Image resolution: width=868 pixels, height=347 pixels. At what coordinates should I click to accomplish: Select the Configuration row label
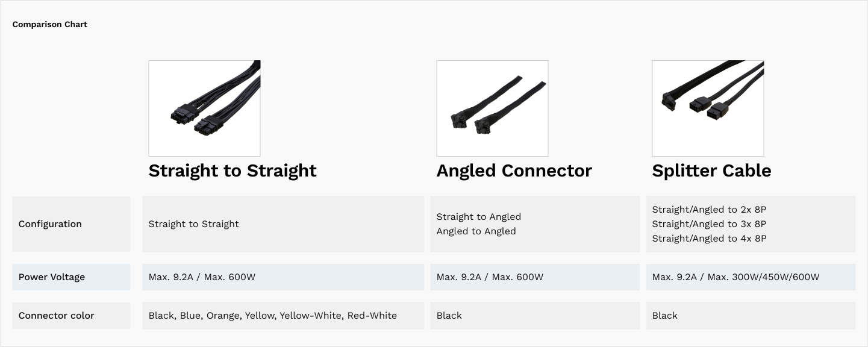click(x=50, y=224)
